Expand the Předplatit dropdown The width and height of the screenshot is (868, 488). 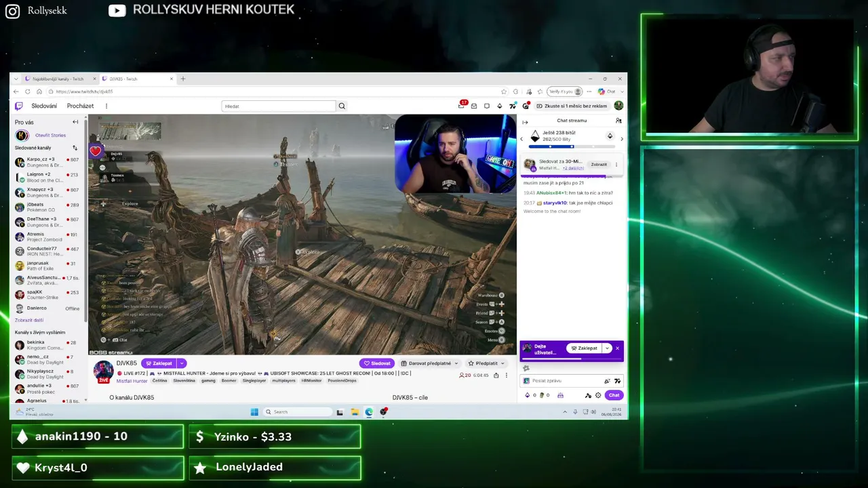point(501,363)
